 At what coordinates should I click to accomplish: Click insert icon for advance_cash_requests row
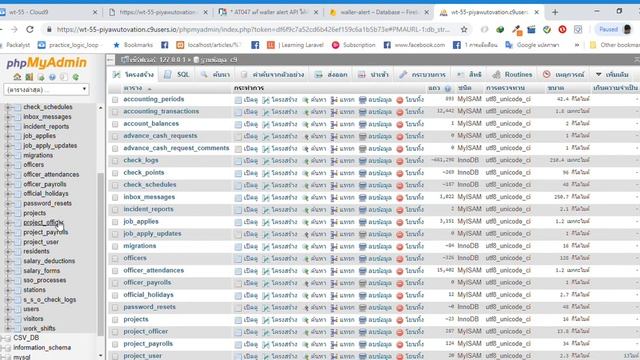pyautogui.click(x=334, y=136)
